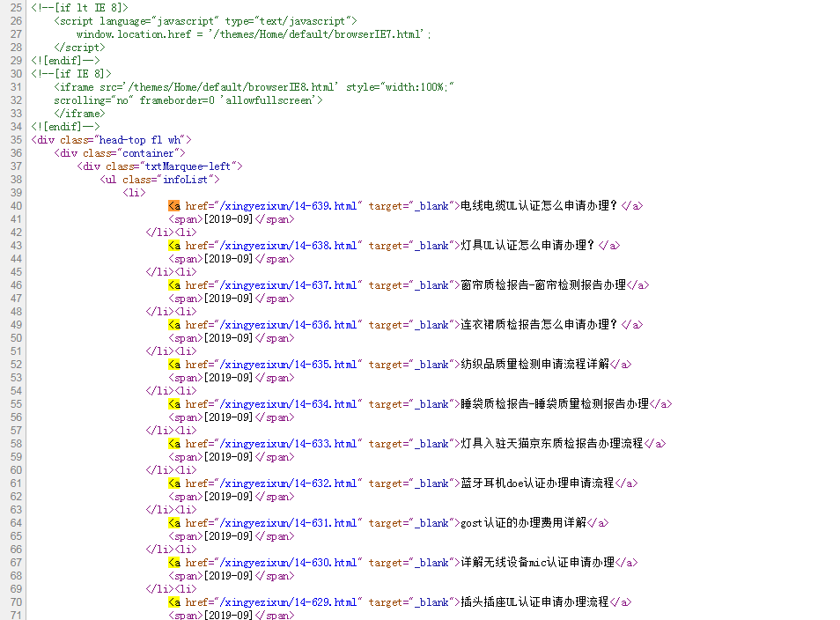The image size is (840, 620).
Task: Click the title text 连衣裙质检报告怎么申请办理？
Action: [x=539, y=325]
